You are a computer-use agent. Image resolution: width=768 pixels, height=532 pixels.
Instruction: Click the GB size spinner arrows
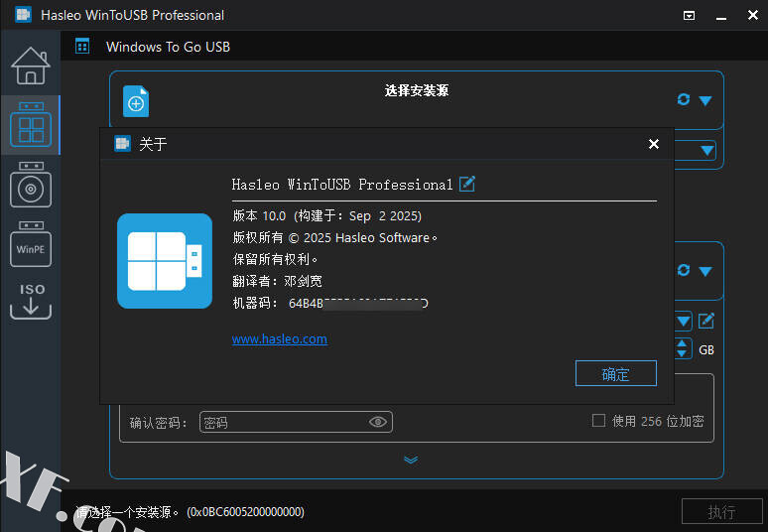click(x=682, y=348)
